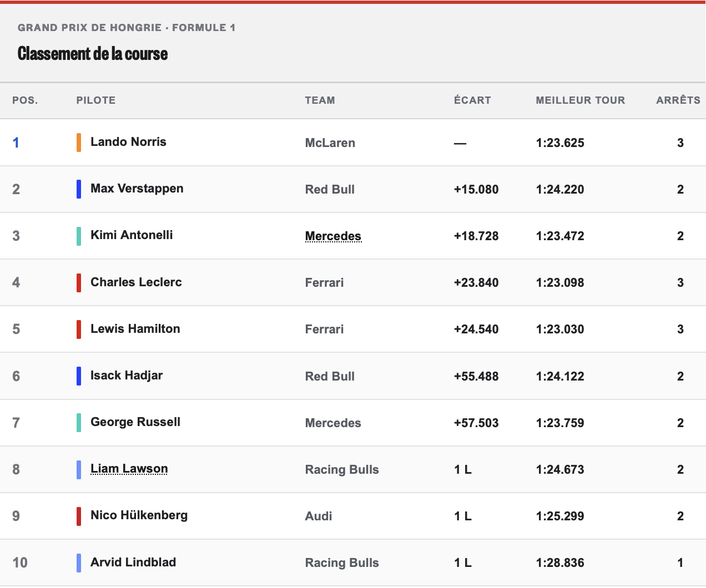Click the Classement de la course heading
The image size is (706, 588).
(x=93, y=53)
